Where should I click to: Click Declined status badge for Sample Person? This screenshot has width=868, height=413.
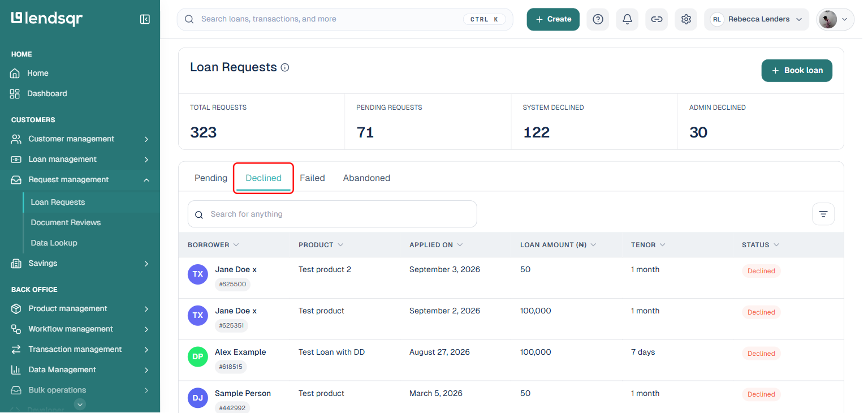pos(761,394)
